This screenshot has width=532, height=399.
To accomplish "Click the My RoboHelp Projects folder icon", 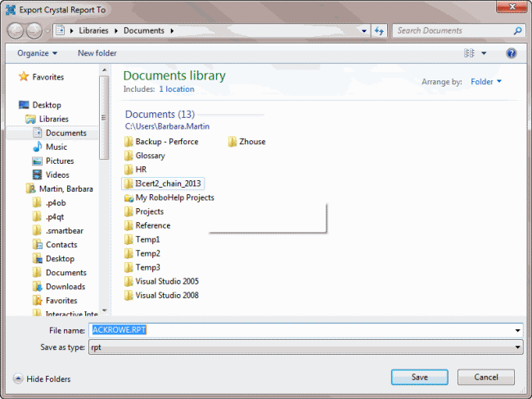I will coord(129,197).
